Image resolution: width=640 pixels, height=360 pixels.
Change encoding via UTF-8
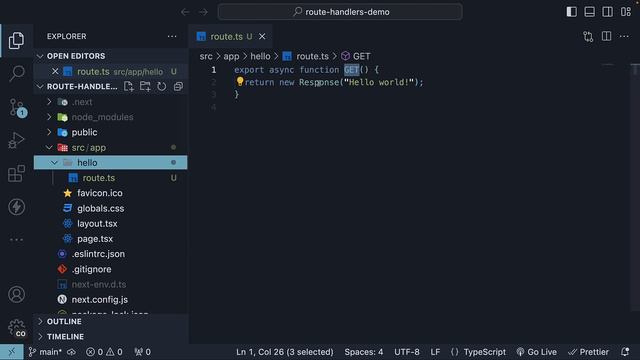[x=407, y=352]
